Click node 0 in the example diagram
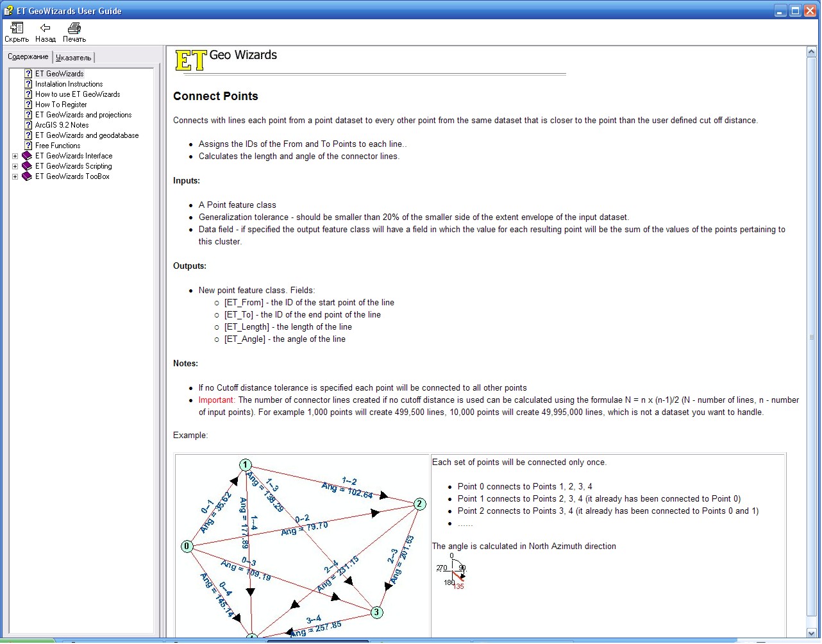This screenshot has width=822, height=644. (187, 547)
